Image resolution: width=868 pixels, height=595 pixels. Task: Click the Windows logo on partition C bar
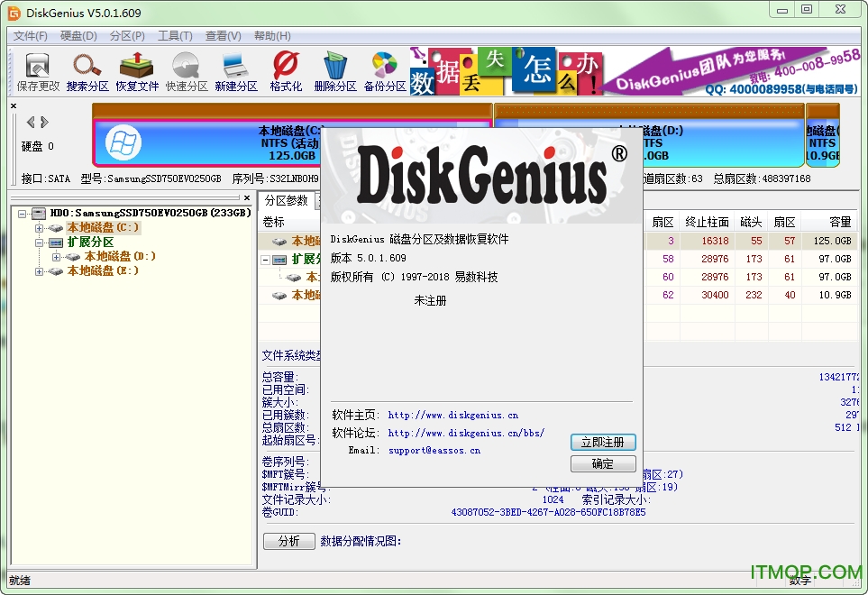pyautogui.click(x=123, y=142)
